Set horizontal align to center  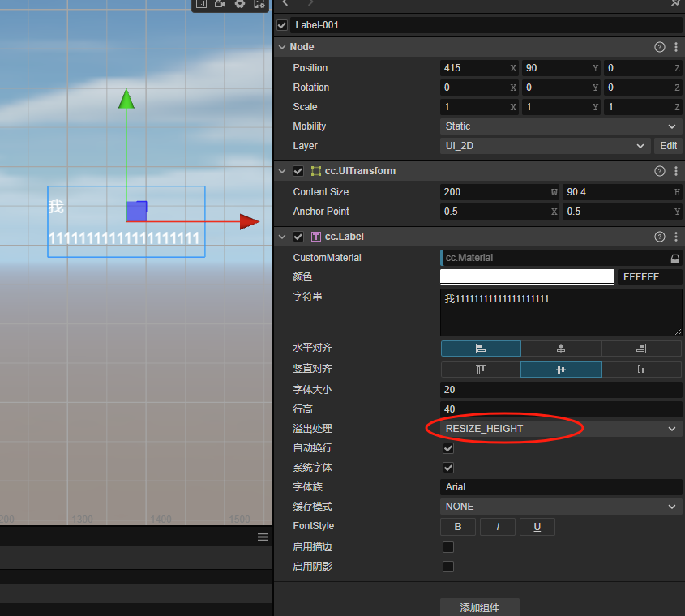coord(561,349)
